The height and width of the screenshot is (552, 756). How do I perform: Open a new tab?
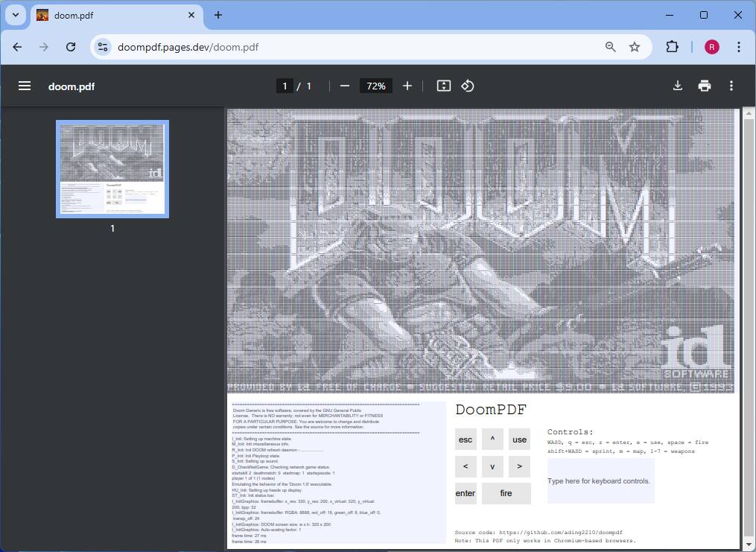click(x=218, y=15)
